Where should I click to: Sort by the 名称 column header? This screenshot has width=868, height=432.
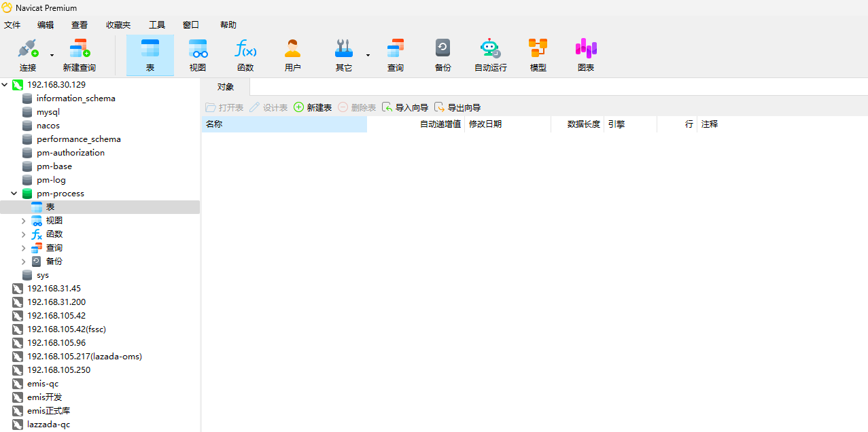(x=284, y=124)
